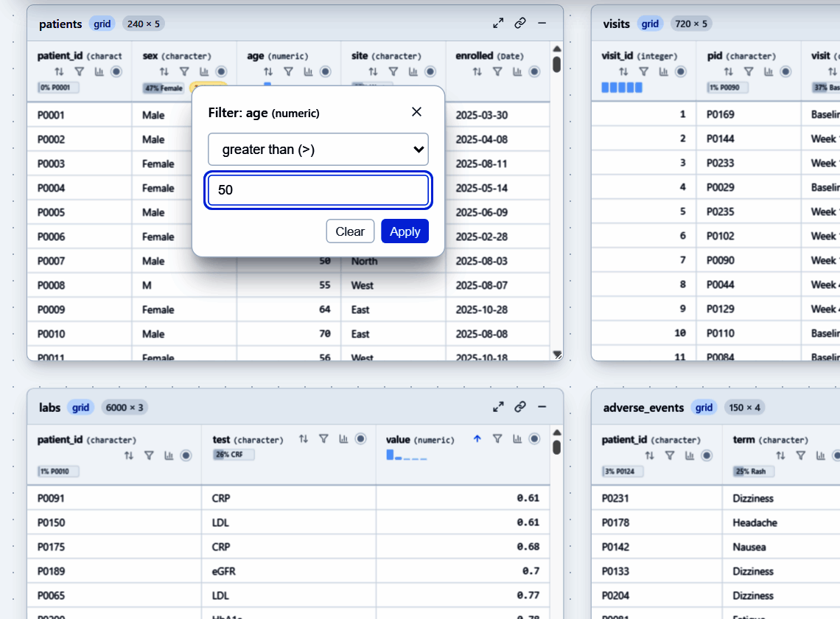Click the labs value histogram sparkline
The width and height of the screenshot is (840, 619).
click(x=407, y=455)
